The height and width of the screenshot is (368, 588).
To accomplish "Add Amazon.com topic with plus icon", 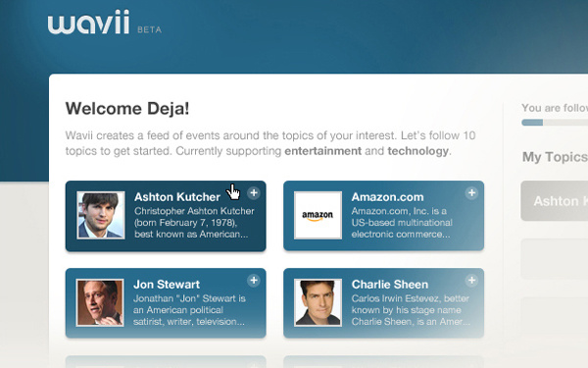I will tap(471, 193).
